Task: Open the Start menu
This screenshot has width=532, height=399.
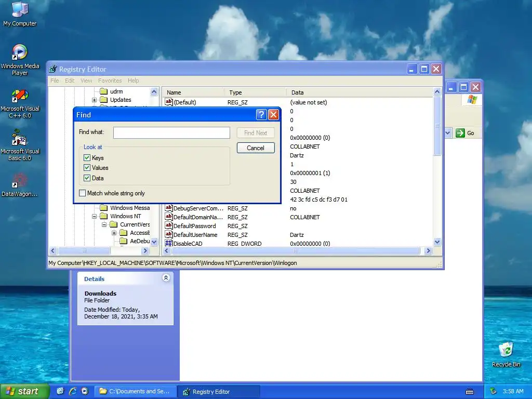Action: click(x=24, y=391)
